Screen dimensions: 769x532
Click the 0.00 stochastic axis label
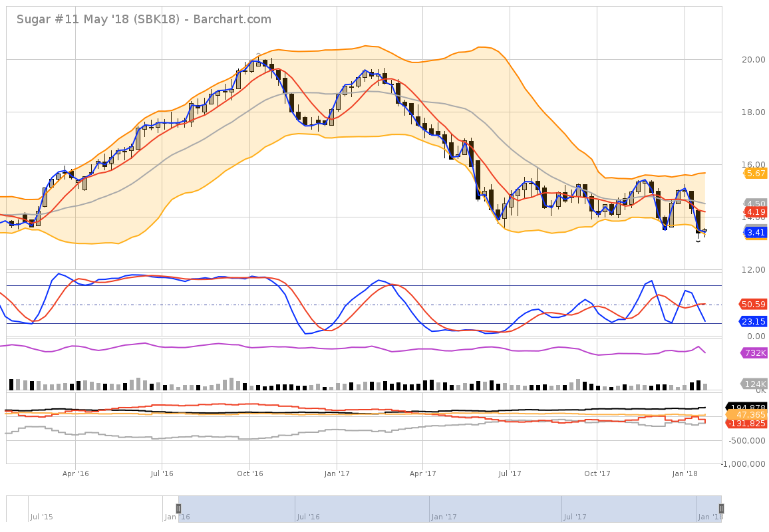[x=756, y=336]
